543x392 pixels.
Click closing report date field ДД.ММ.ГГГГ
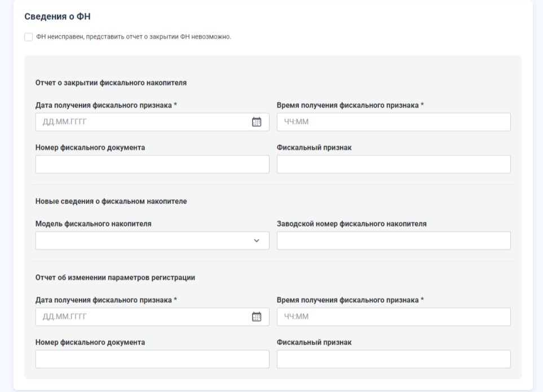point(152,122)
